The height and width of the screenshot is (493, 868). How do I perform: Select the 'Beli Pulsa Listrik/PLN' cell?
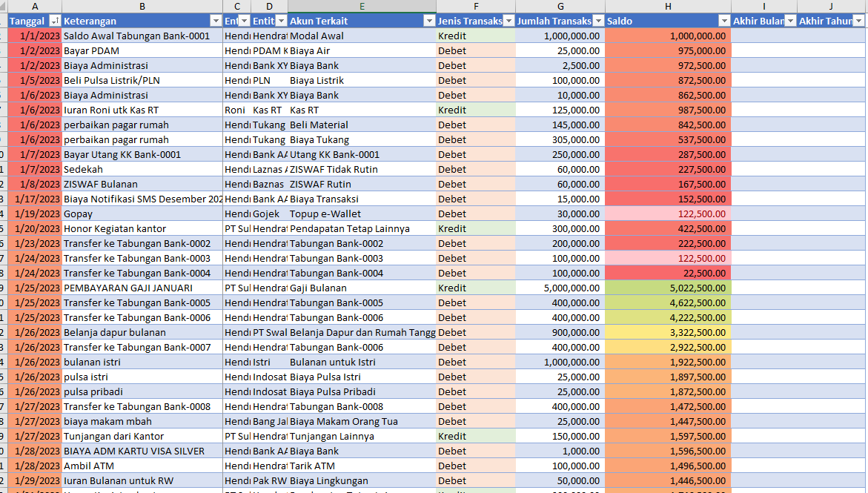142,80
